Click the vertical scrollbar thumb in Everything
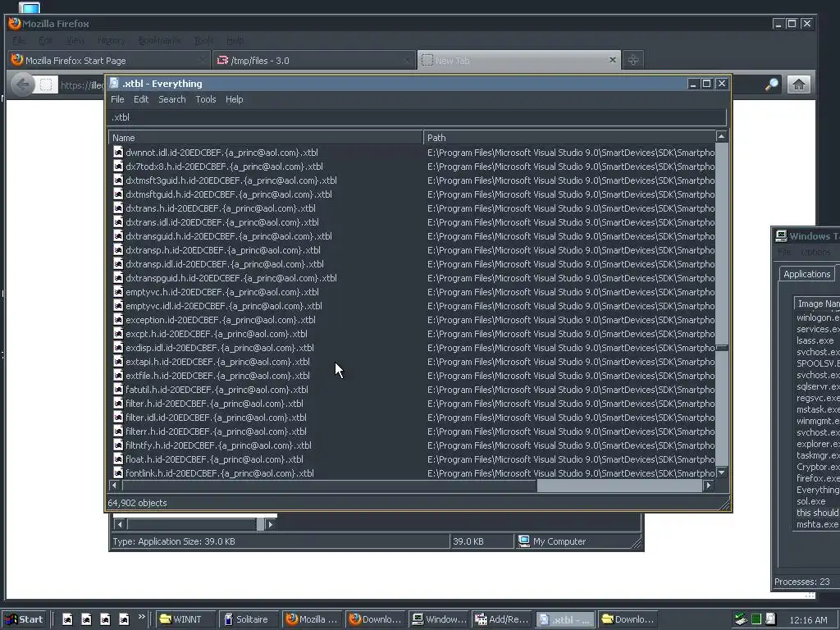 point(722,348)
